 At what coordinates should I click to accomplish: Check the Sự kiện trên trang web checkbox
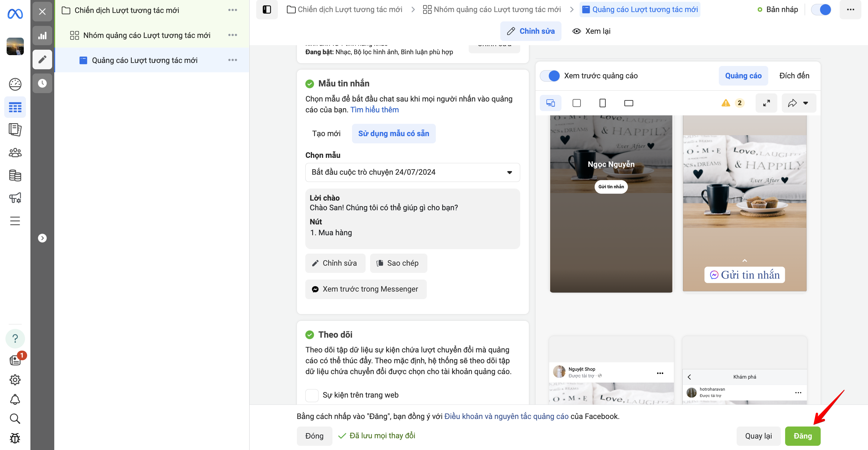pyautogui.click(x=312, y=395)
